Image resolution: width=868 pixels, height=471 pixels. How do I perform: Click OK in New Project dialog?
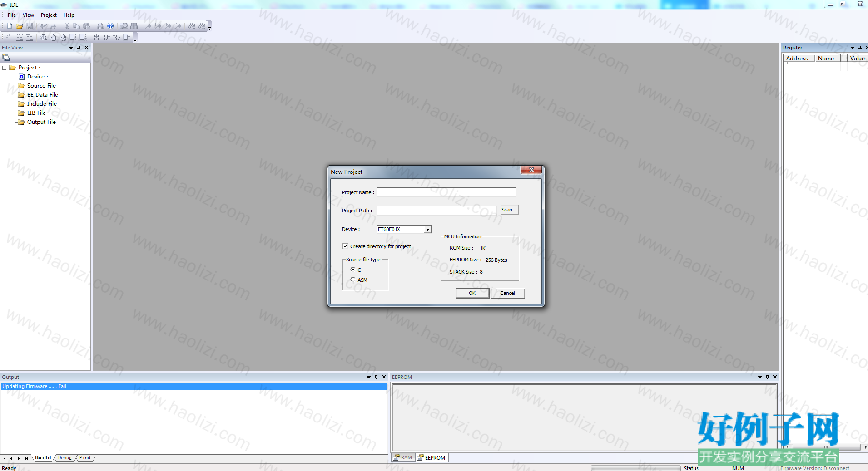click(x=472, y=293)
